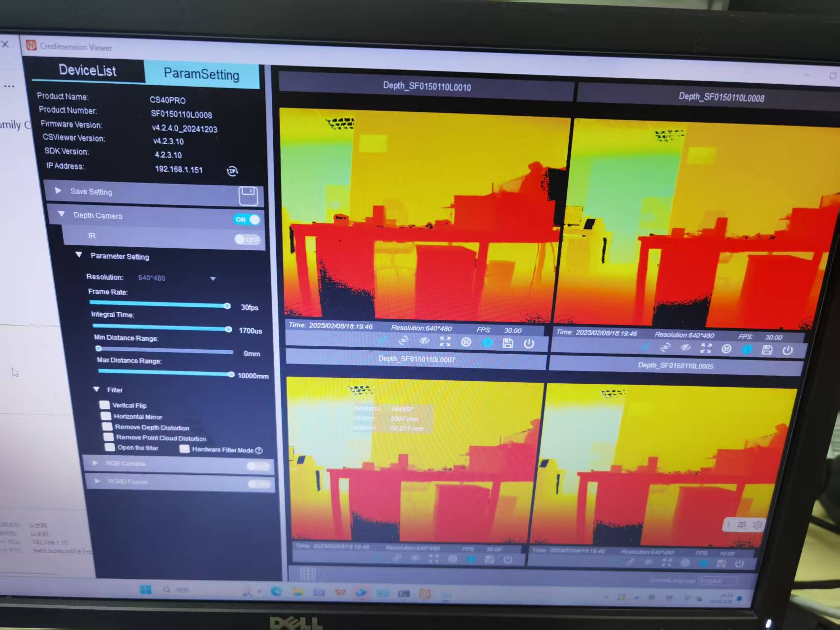Collapse the Parameter Setting section
Viewport: 840px width, 630px height.
pyautogui.click(x=79, y=255)
